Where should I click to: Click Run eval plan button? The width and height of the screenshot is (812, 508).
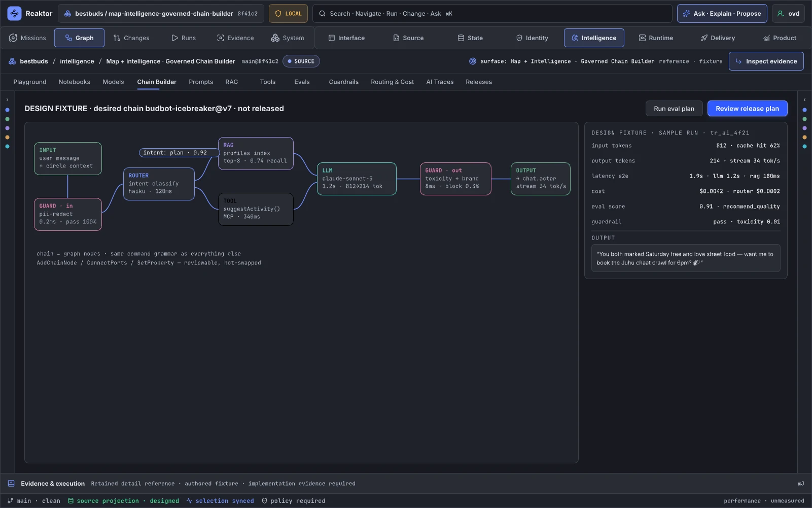point(674,109)
